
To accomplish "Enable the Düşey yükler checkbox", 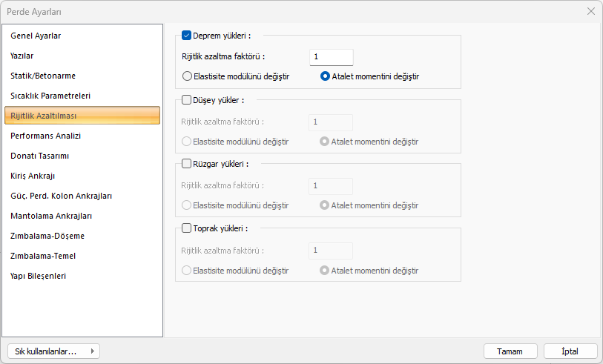I will pos(187,99).
